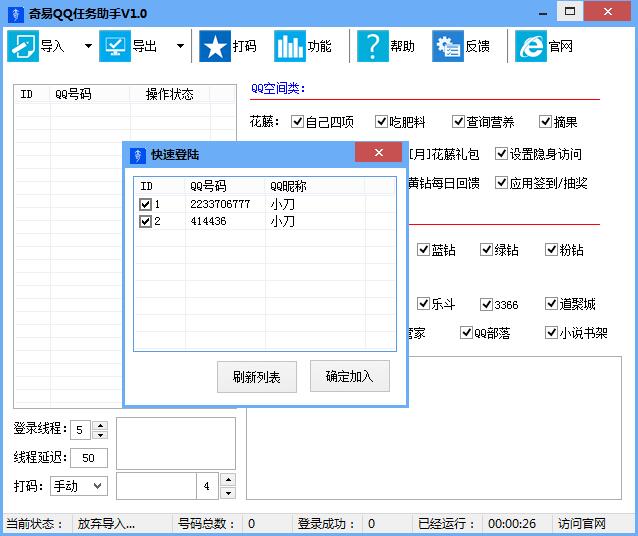The image size is (638, 536).
Task: Increase the 登录线程 spinner value
Action: click(99, 424)
